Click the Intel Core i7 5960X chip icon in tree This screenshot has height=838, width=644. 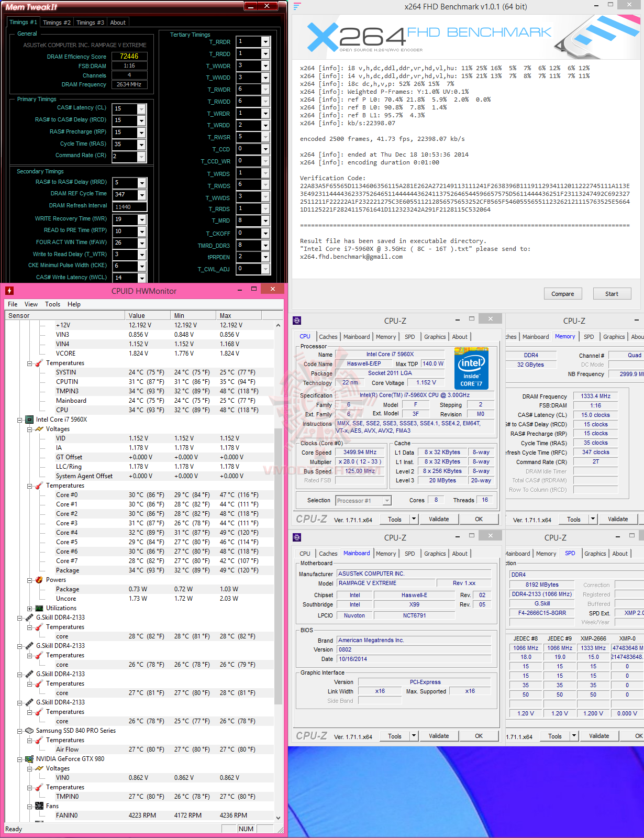(x=30, y=420)
